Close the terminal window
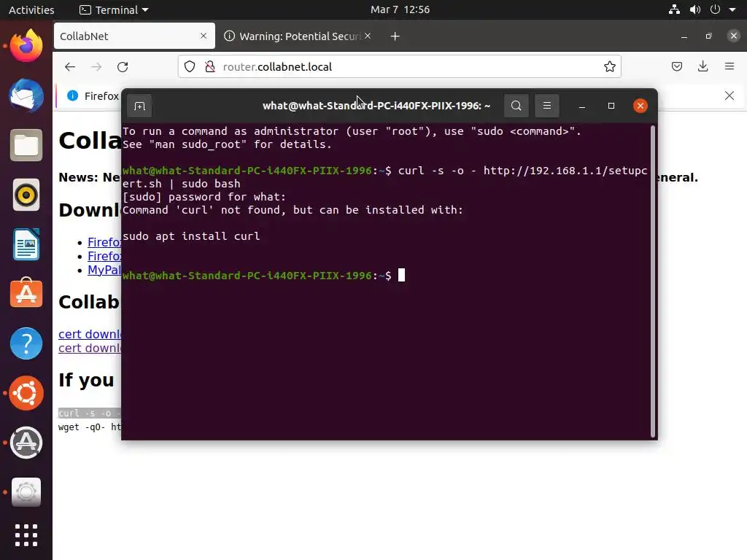The height and width of the screenshot is (560, 747). coord(640,106)
